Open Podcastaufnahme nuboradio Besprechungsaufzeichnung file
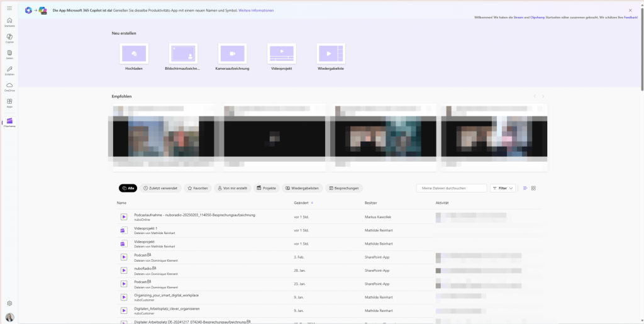Screen dimensions: 644x324 tap(195, 215)
